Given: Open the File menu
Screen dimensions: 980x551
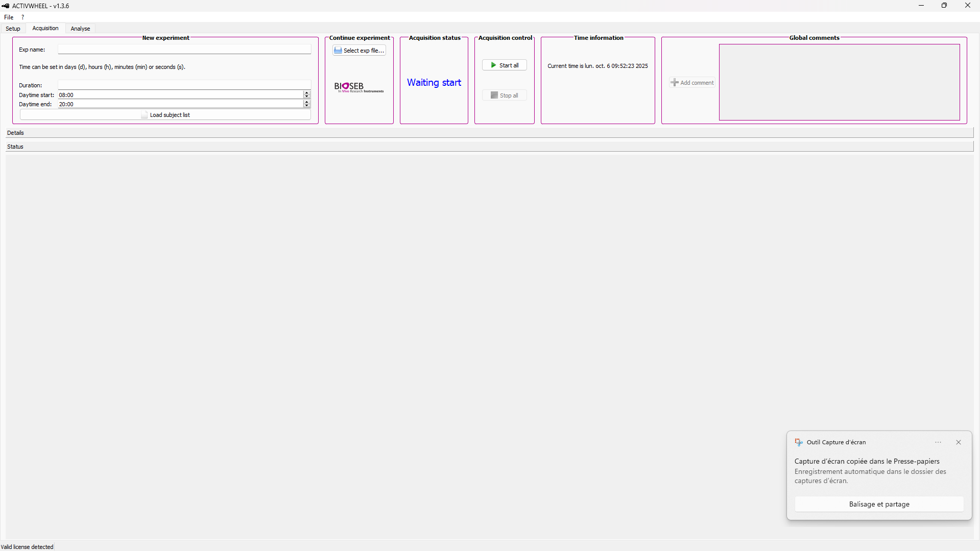Looking at the screenshot, I should [9, 17].
